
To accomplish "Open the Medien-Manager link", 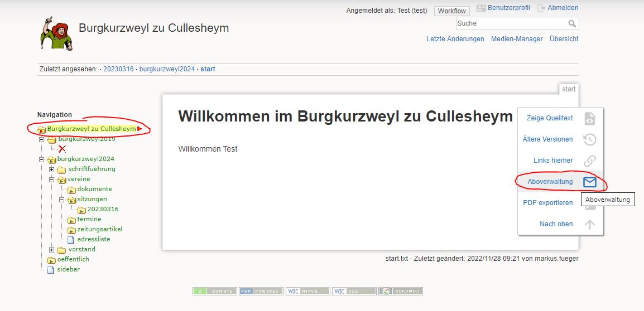I will click(517, 39).
